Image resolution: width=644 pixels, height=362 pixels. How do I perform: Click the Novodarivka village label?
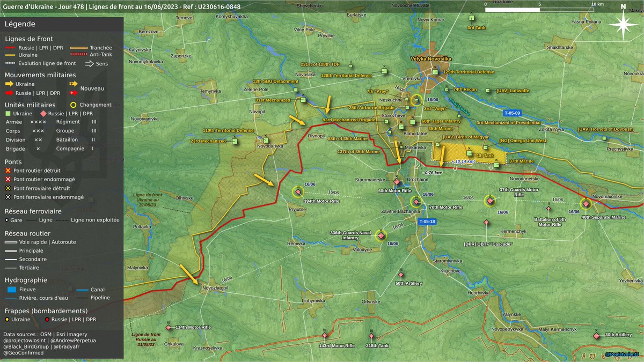click(270, 146)
